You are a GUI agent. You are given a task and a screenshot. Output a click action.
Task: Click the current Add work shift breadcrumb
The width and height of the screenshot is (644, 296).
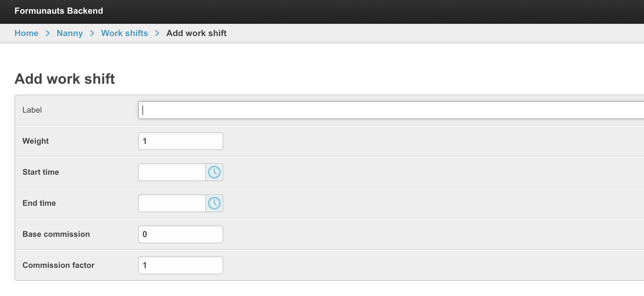pyautogui.click(x=196, y=33)
